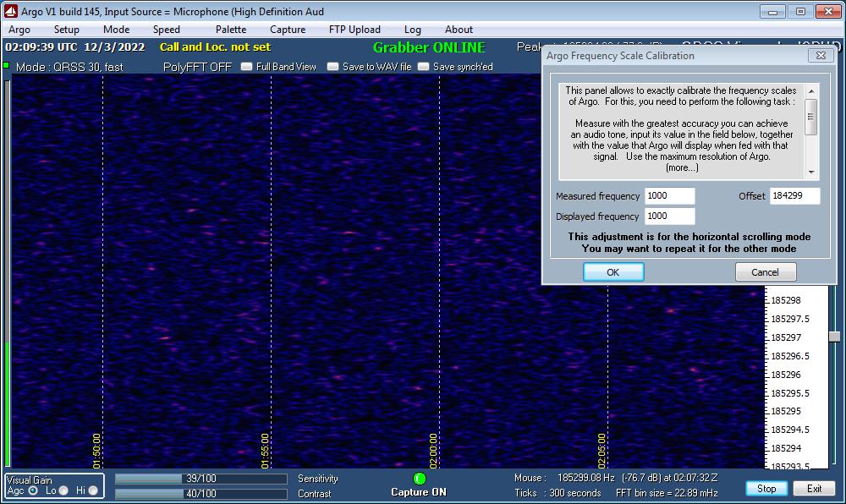
Task: Click Cancel in the calibration dialog
Action: coord(765,272)
